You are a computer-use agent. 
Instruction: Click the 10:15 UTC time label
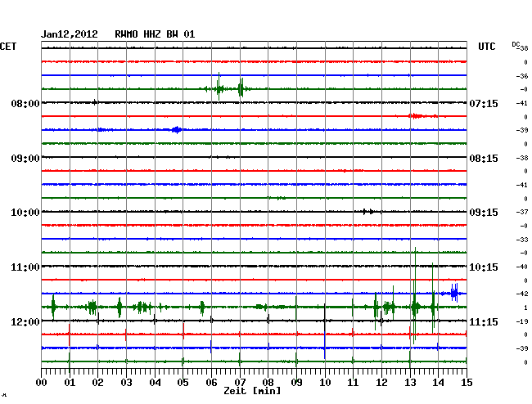tap(484, 267)
